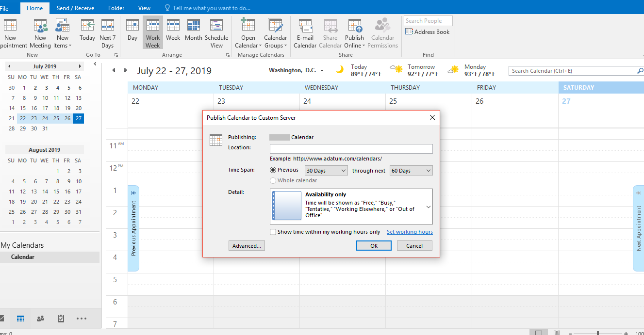
Task: Enable Show time within my working hours only
Action: tap(273, 232)
